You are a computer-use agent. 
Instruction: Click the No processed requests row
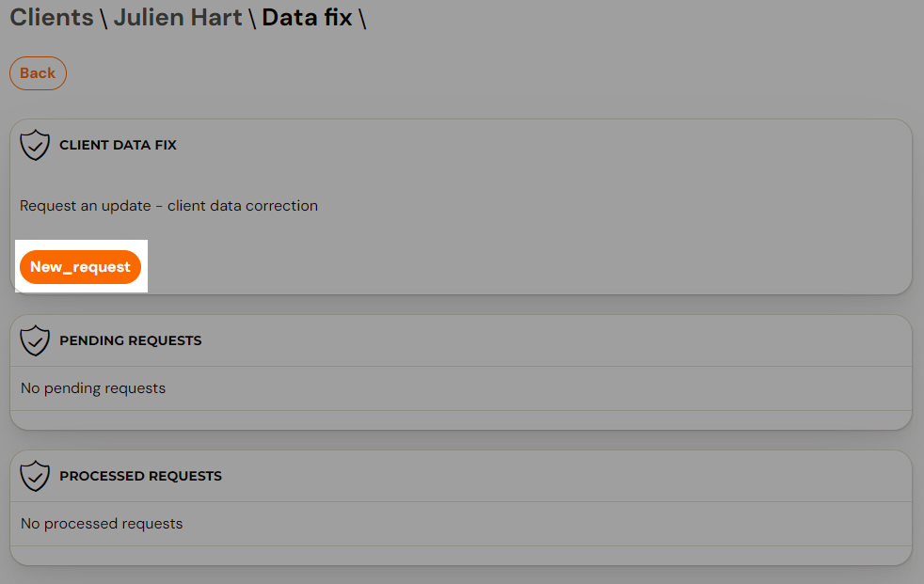pyautogui.click(x=461, y=524)
